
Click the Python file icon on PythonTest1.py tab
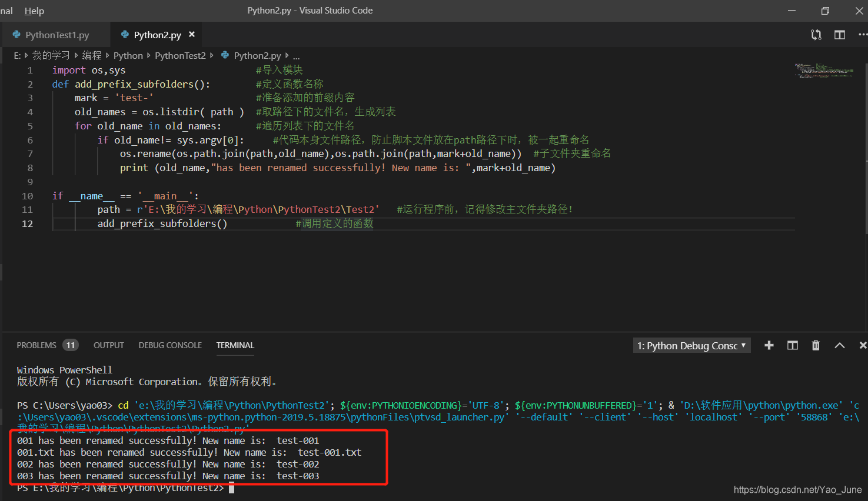(x=16, y=35)
